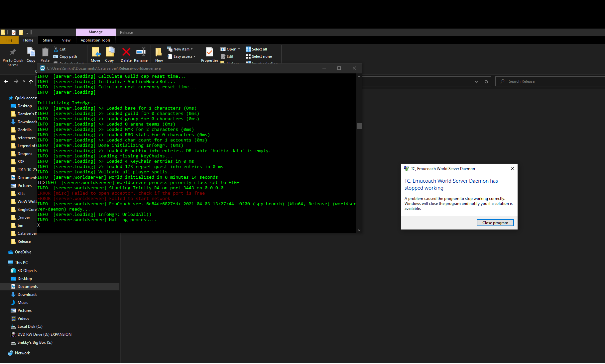
Task: Click the Up one level arrow
Action: [x=31, y=81]
